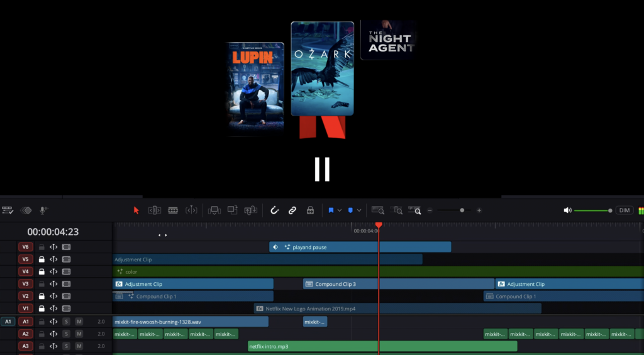
Task: Toggle Position Lock padlock icon
Action: pos(310,210)
